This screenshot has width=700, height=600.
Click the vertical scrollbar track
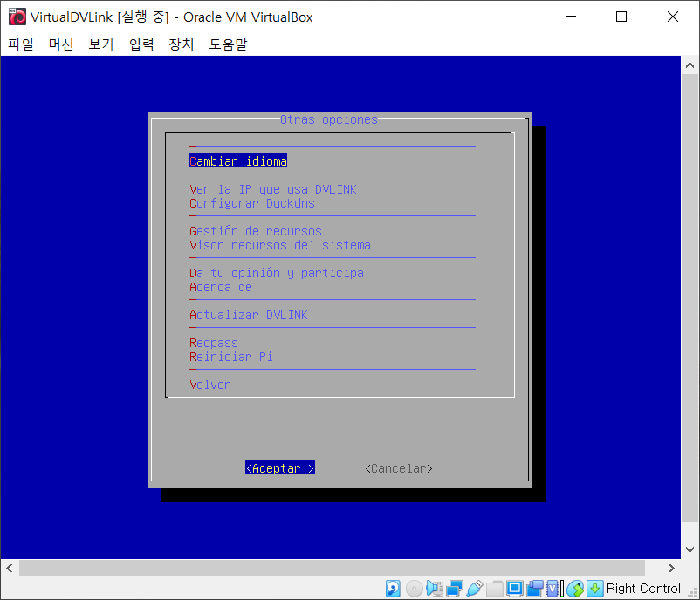[x=690, y=297]
